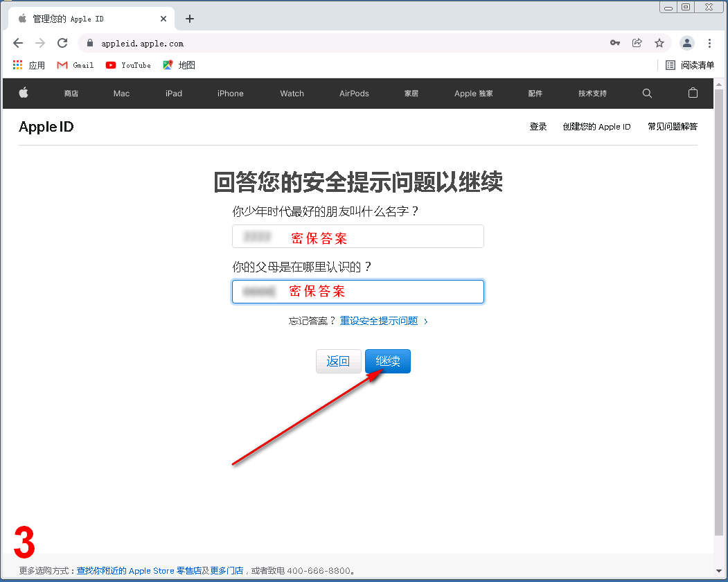This screenshot has height=582, width=728.
Task: Select the 管理您的 Apple ID tab
Action: 92,19
